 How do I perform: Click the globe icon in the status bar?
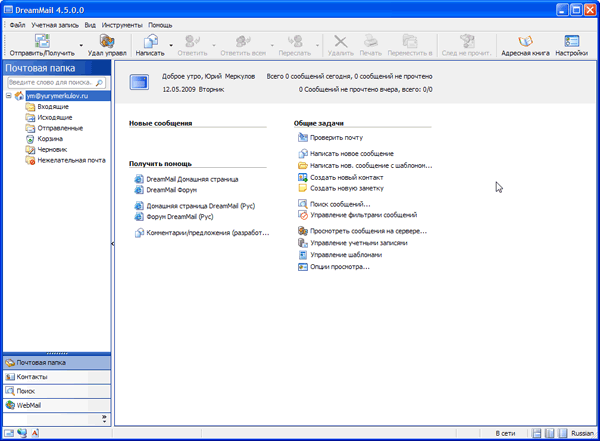[22, 433]
